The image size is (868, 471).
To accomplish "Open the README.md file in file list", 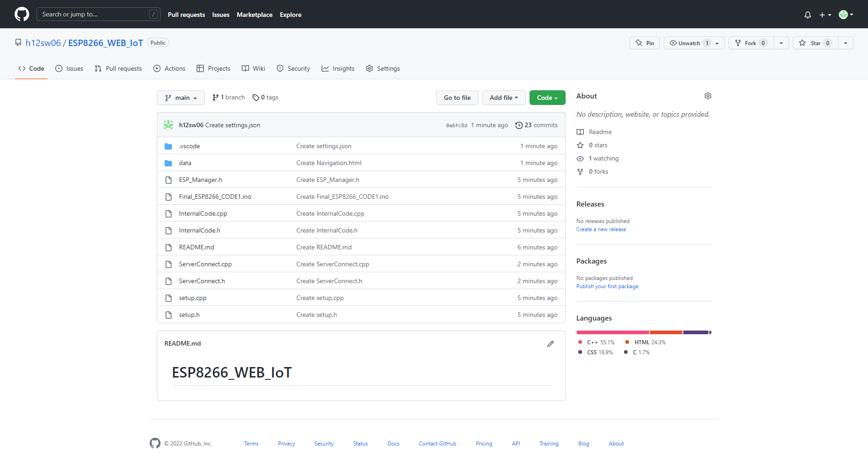I will coord(197,247).
